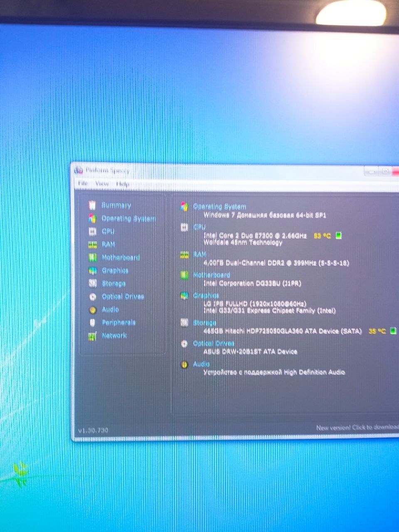Viewport: 399px width, 532px height.
Task: Click the sidebar RAM module icon
Action: point(92,245)
